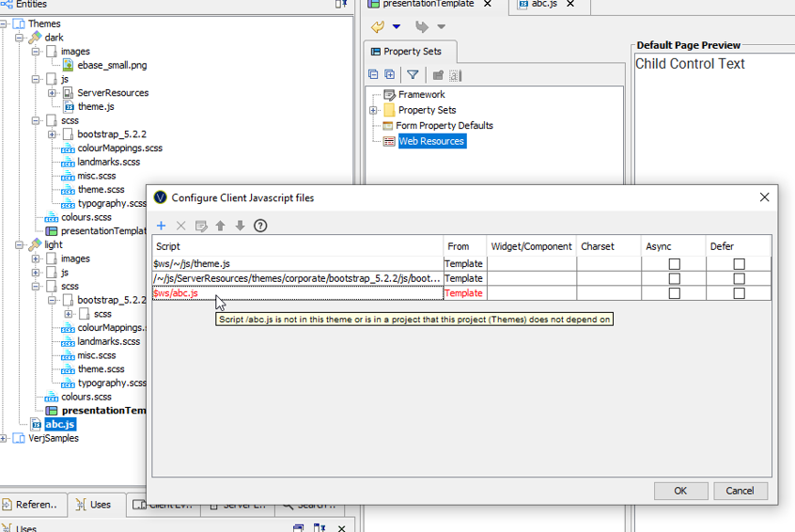Select the Uses tab at the bottom
The height and width of the screenshot is (532, 795).
[x=93, y=505]
